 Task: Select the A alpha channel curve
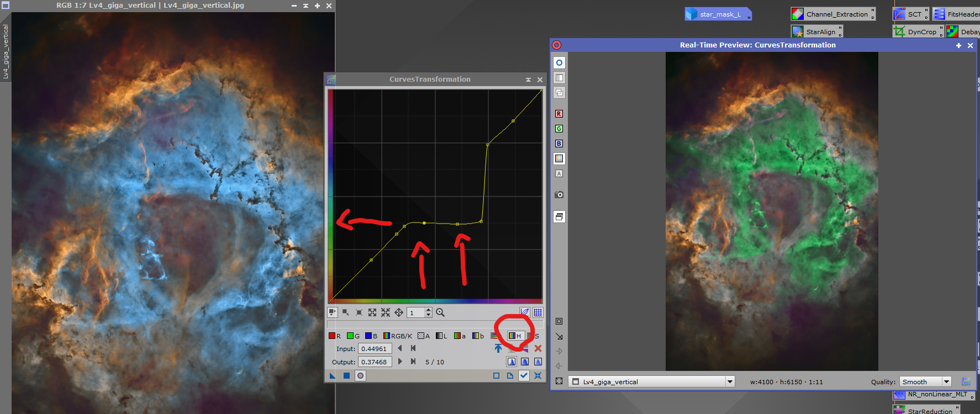click(424, 336)
